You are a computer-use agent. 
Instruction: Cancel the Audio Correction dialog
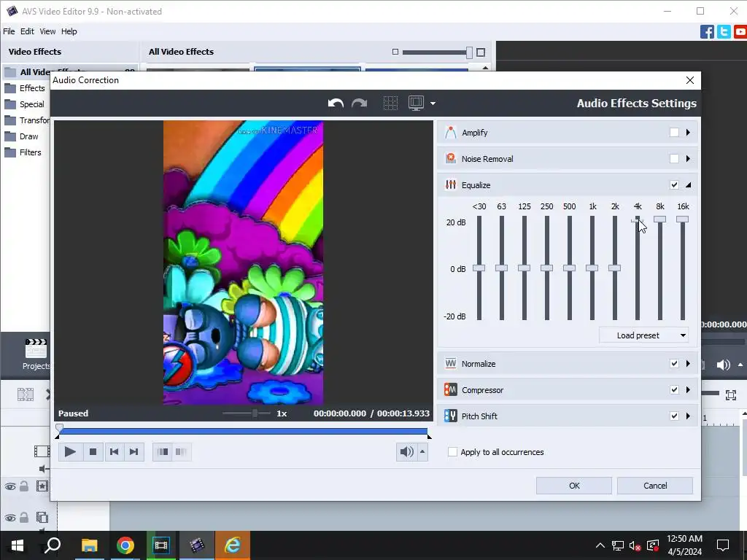pos(655,486)
